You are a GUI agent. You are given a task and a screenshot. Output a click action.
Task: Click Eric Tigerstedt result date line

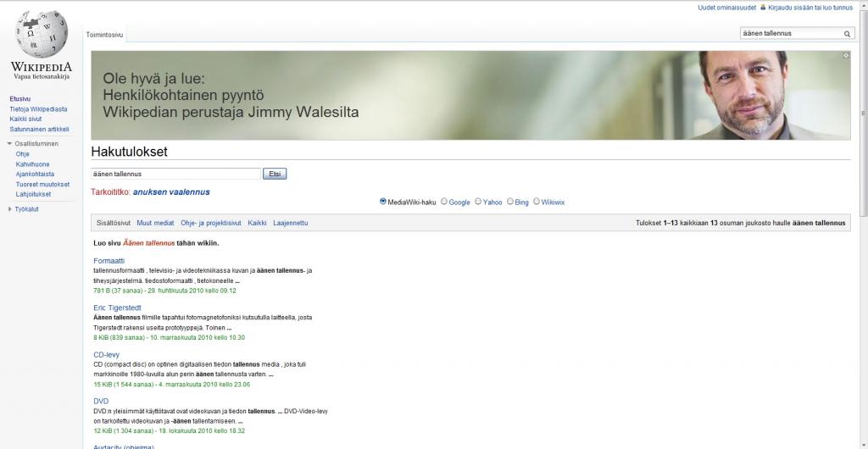169,338
